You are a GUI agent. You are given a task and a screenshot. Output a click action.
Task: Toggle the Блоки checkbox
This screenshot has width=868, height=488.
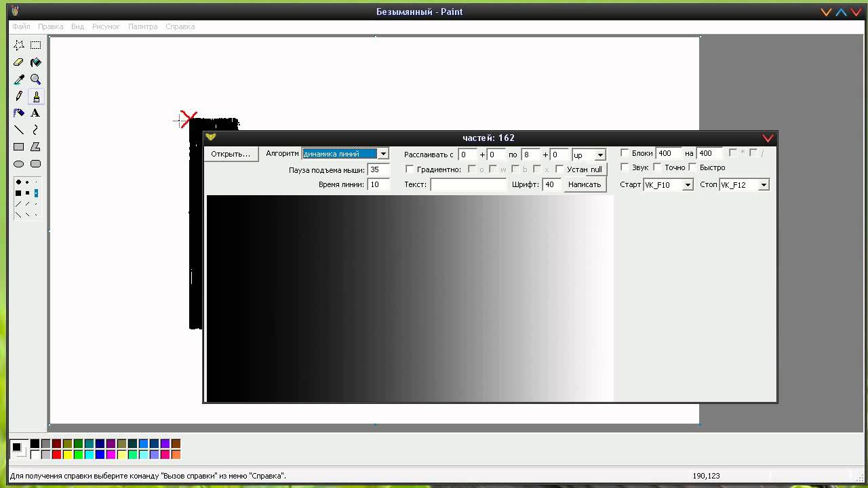625,153
